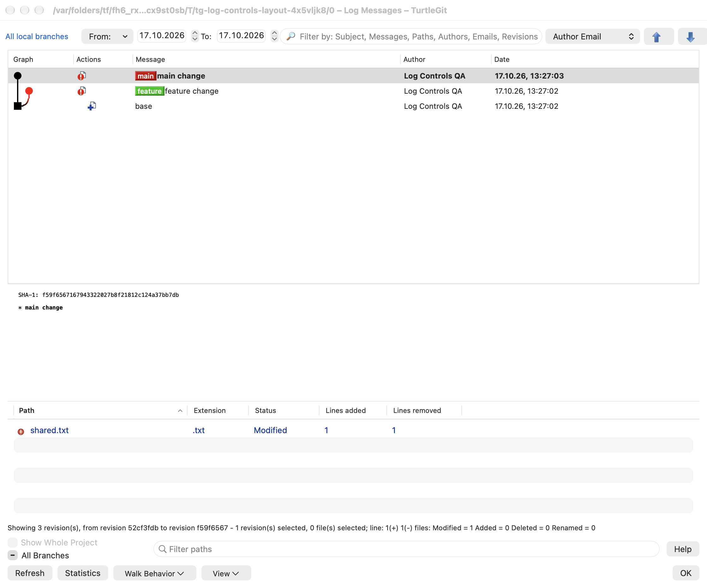
Task: Toggle the Show Whole Project checkbox
Action: pos(12,543)
